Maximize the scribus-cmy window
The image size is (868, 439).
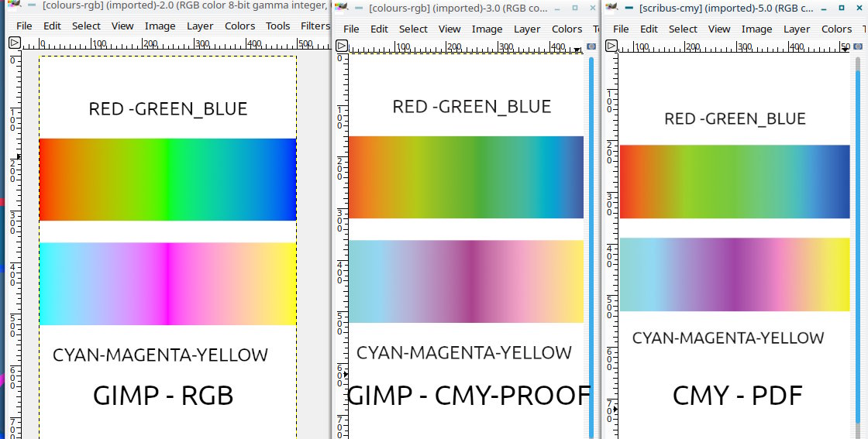coord(842,9)
